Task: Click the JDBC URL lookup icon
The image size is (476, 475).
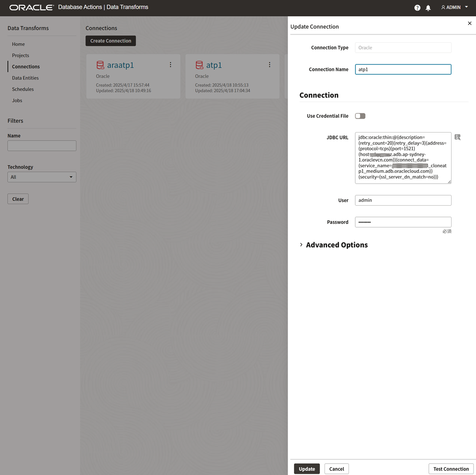Action: point(457,137)
